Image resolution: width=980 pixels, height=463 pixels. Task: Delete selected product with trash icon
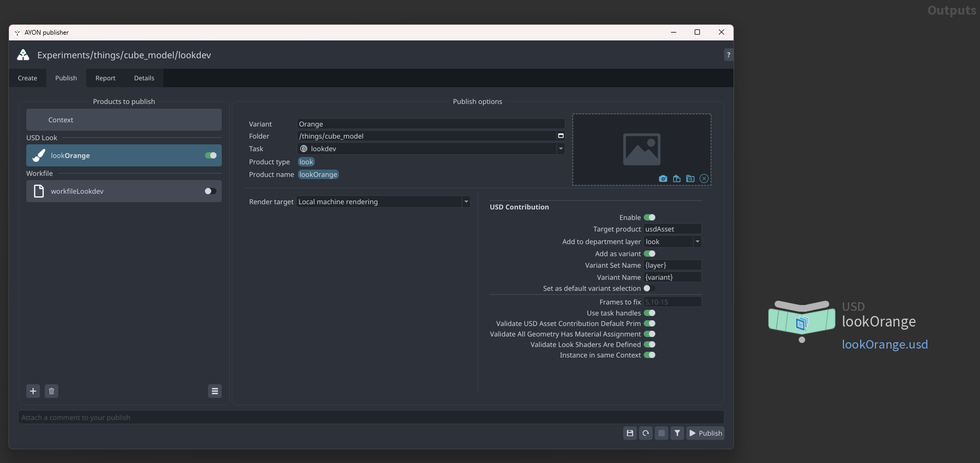(51, 391)
